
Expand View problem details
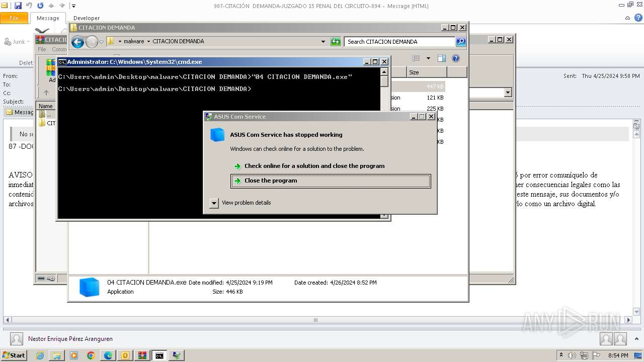tap(240, 203)
